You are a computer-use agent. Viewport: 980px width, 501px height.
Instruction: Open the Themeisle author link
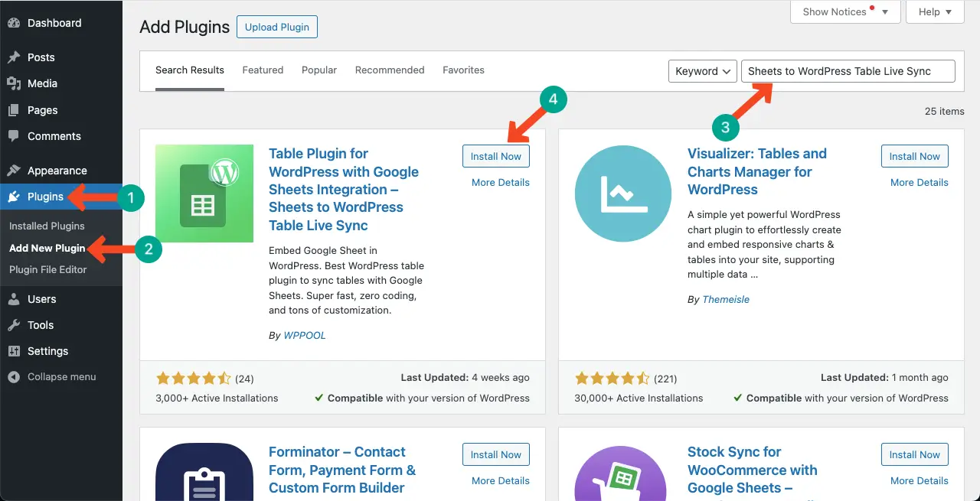(x=726, y=300)
